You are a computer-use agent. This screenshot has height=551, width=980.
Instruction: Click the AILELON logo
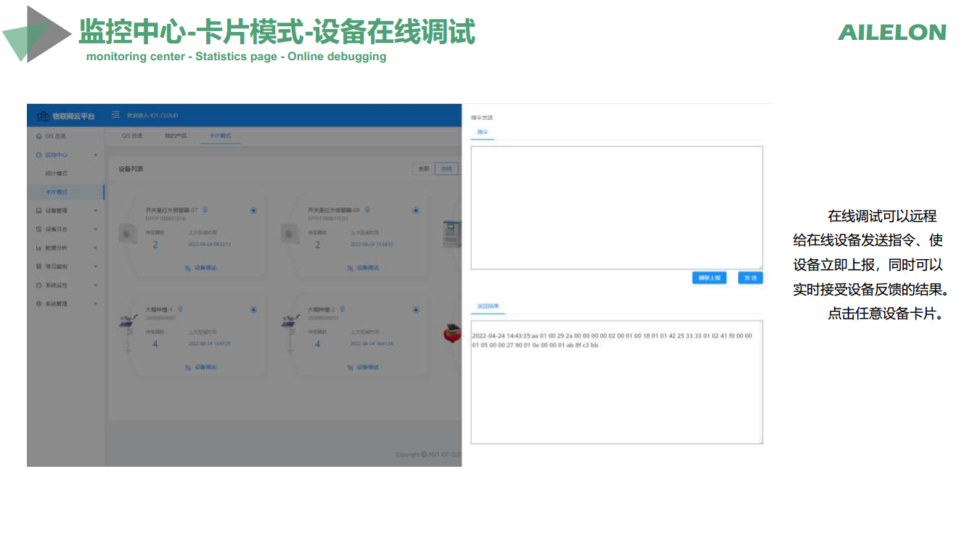[892, 32]
